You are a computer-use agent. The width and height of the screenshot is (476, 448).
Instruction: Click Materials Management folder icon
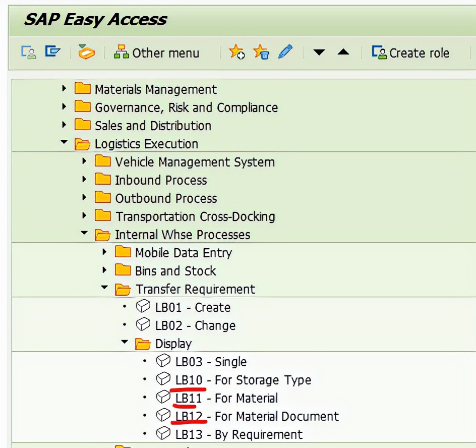(x=82, y=88)
